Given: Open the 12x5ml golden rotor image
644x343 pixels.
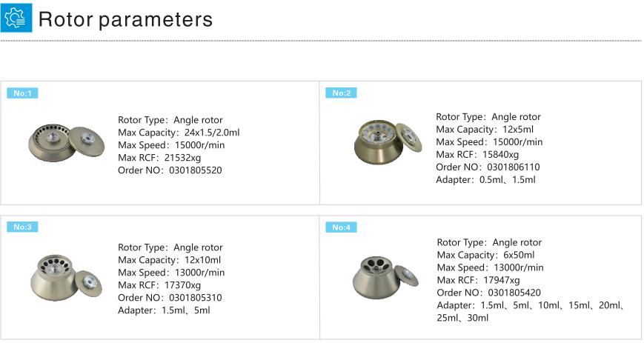Looking at the screenshot, I should click(388, 141).
